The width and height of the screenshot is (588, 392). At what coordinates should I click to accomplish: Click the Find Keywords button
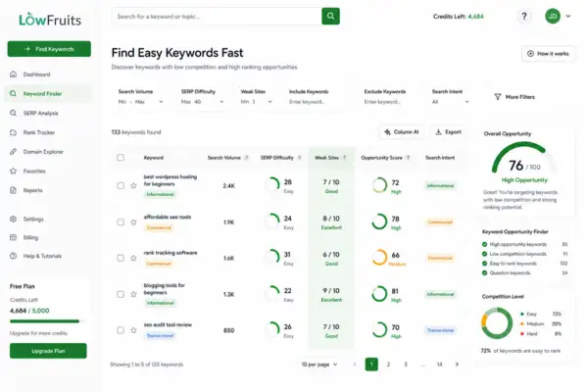(49, 49)
